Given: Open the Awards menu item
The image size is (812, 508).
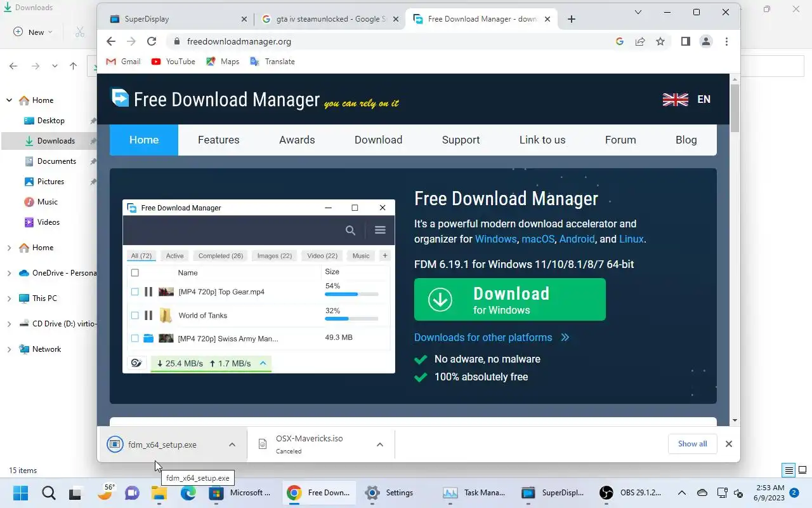Looking at the screenshot, I should [x=297, y=140].
